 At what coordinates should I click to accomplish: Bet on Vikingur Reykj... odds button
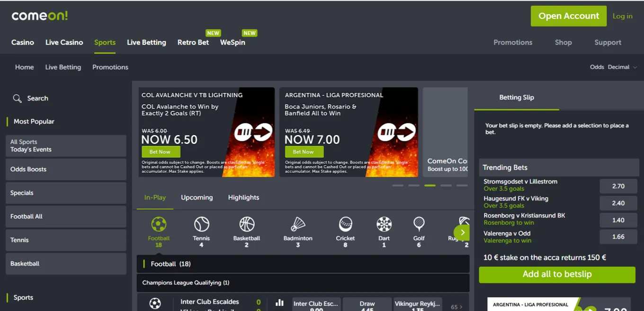click(418, 304)
